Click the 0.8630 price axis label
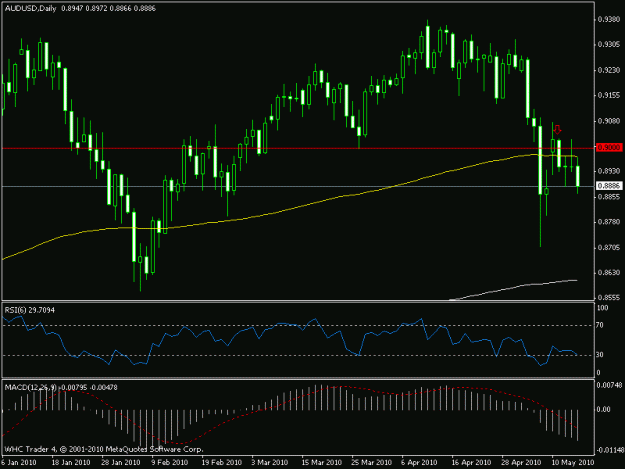The width and height of the screenshot is (625, 469). [609, 273]
